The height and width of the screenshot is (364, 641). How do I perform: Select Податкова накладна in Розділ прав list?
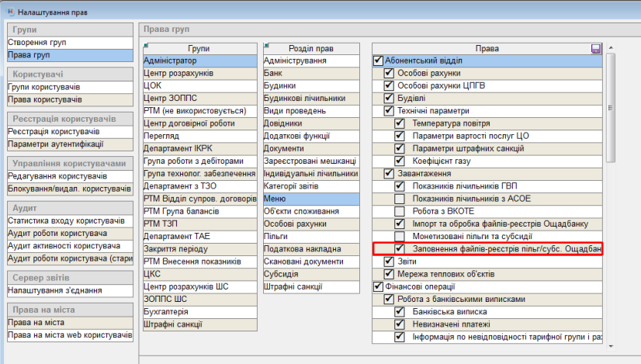coord(302,249)
